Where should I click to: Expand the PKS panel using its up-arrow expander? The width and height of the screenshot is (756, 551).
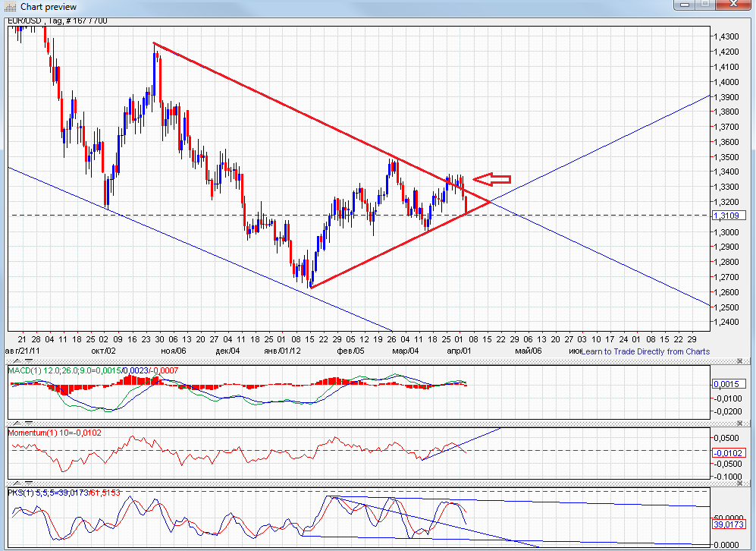point(17,483)
